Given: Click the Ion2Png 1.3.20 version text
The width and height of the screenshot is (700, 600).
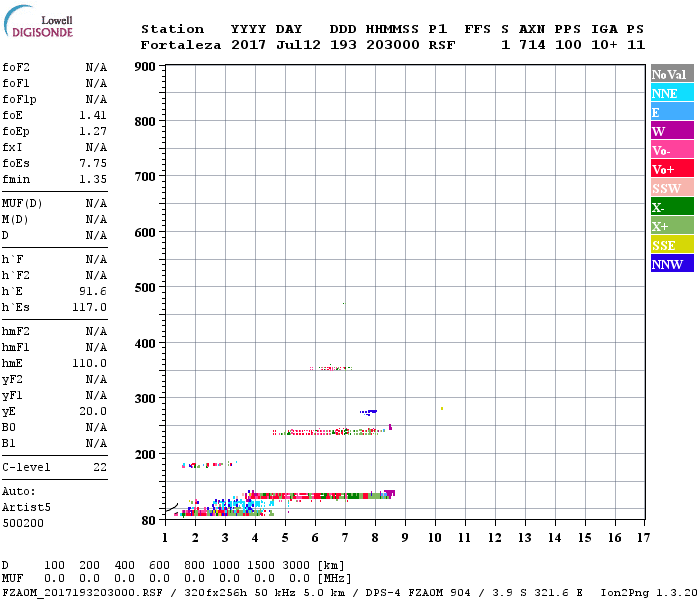Looking at the screenshot, I should pyautogui.click(x=649, y=593).
